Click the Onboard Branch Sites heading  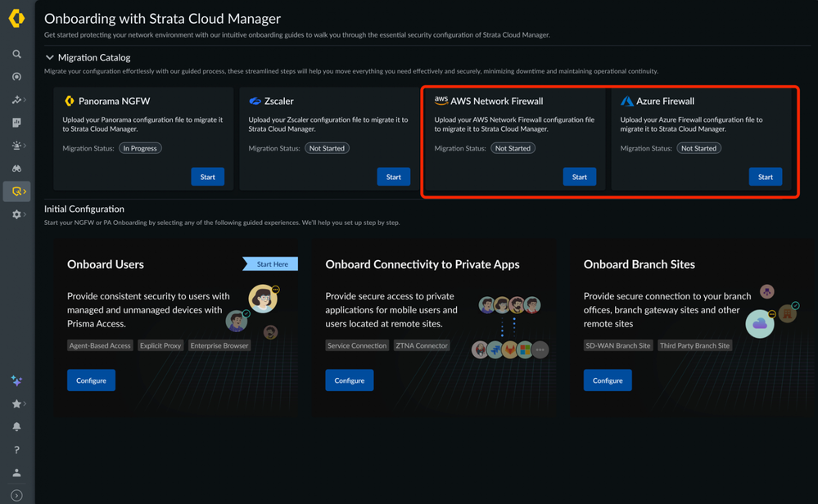pyautogui.click(x=639, y=264)
